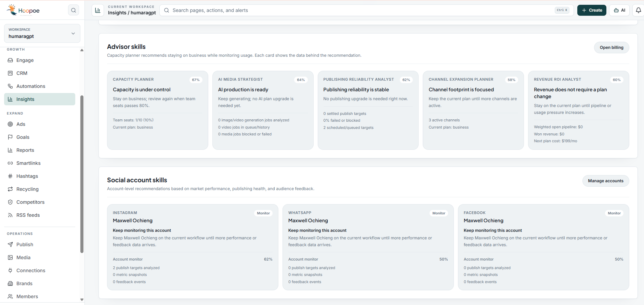Select Insights in the sidebar
The height and width of the screenshot is (305, 644).
[x=40, y=99]
